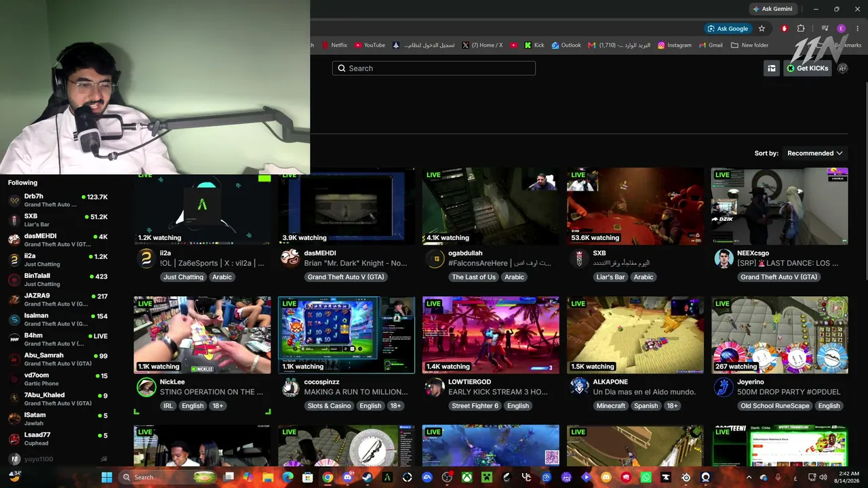Click the Street Fighter 6 tag

(x=475, y=405)
